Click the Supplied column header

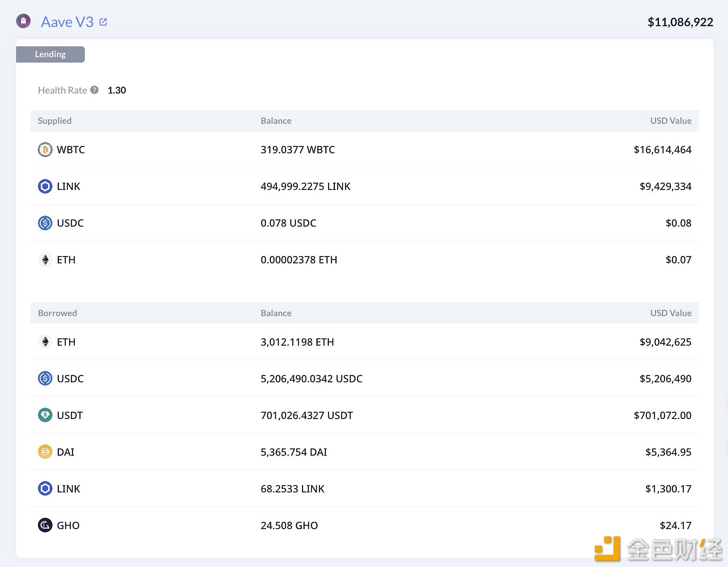(54, 121)
